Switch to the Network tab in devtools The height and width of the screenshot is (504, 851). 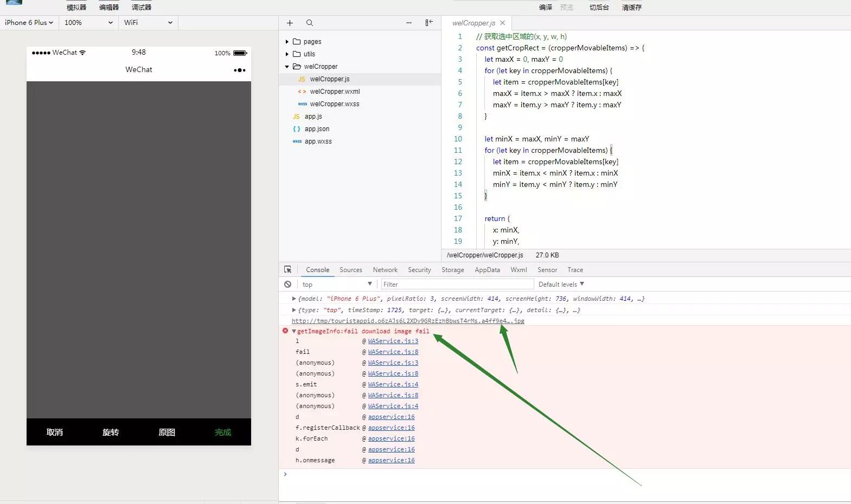coord(385,270)
